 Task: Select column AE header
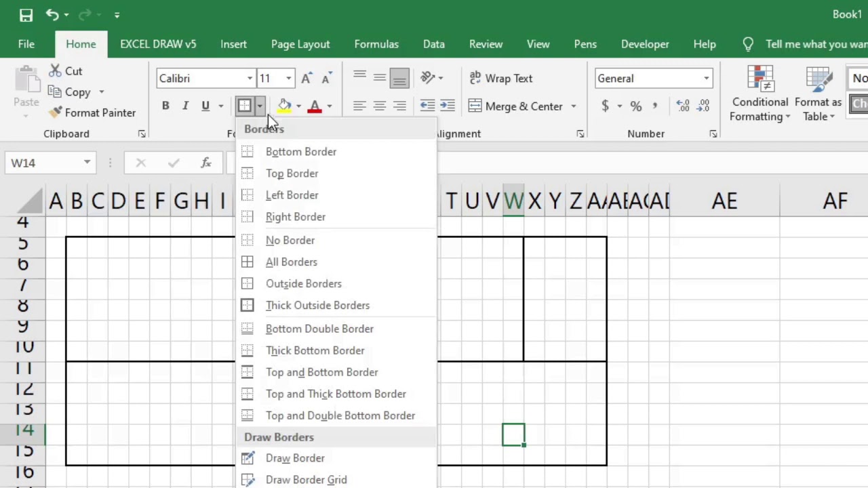[724, 201]
